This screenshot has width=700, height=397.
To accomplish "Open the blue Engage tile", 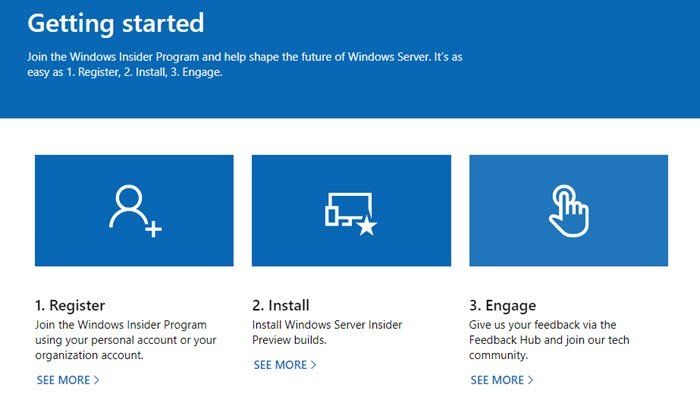I will click(x=568, y=210).
